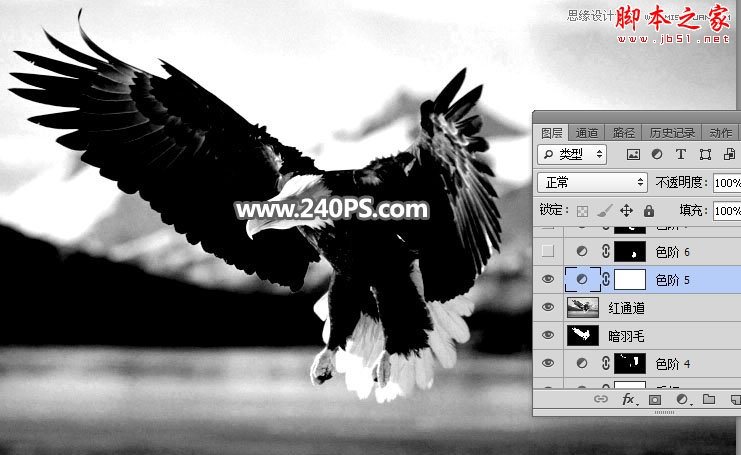Screen dimensions: 741x455
Task: Toggle lock position move icon
Action: click(626, 210)
